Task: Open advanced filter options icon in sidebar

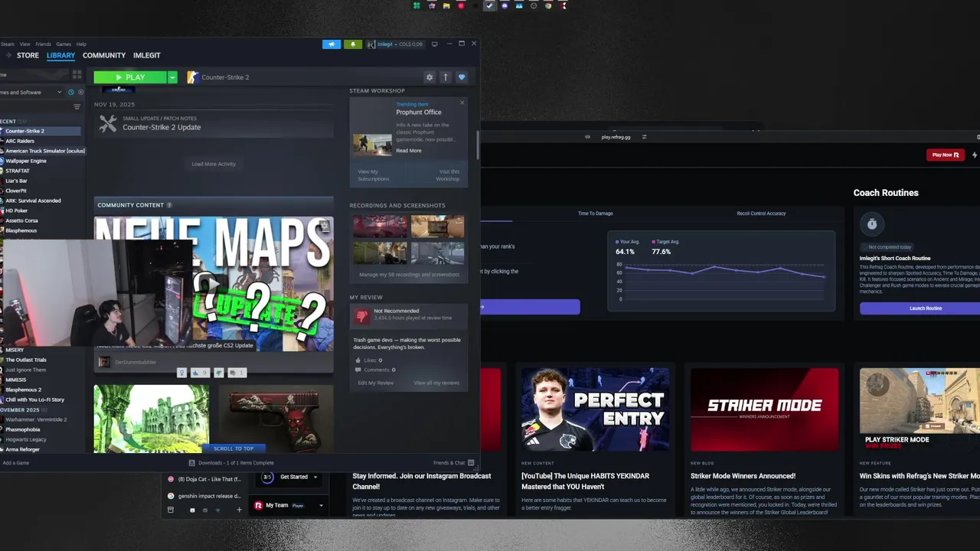Action: coord(77,106)
